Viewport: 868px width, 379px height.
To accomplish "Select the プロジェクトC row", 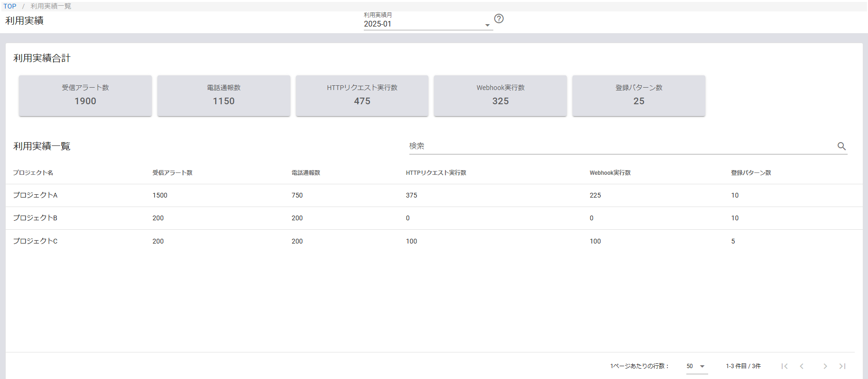I will tap(36, 241).
